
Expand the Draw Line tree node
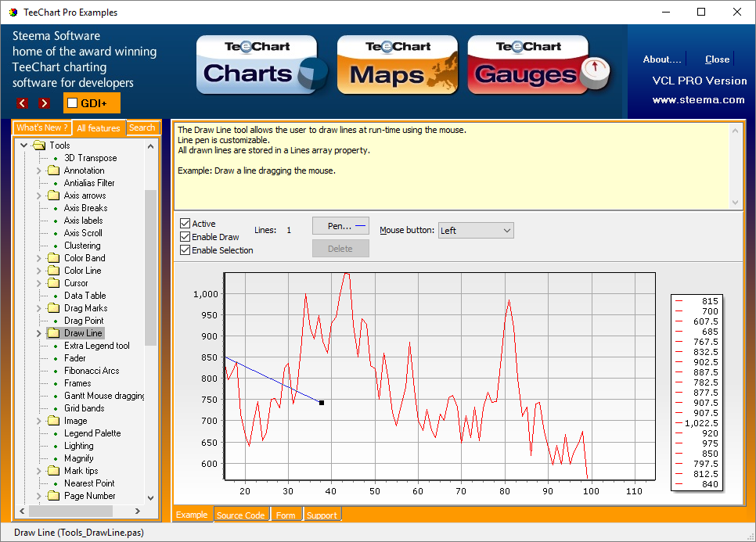click(x=38, y=333)
